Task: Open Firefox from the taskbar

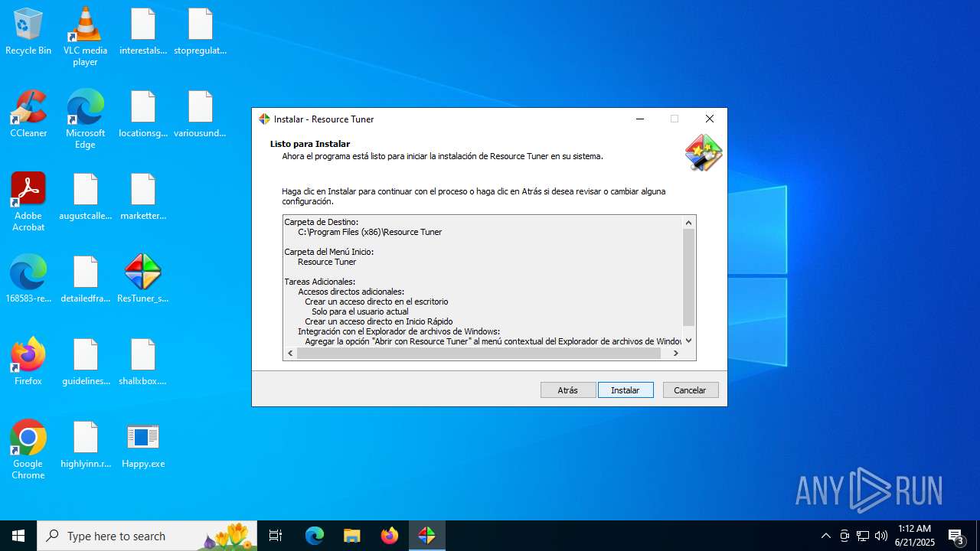Action: pos(390,536)
